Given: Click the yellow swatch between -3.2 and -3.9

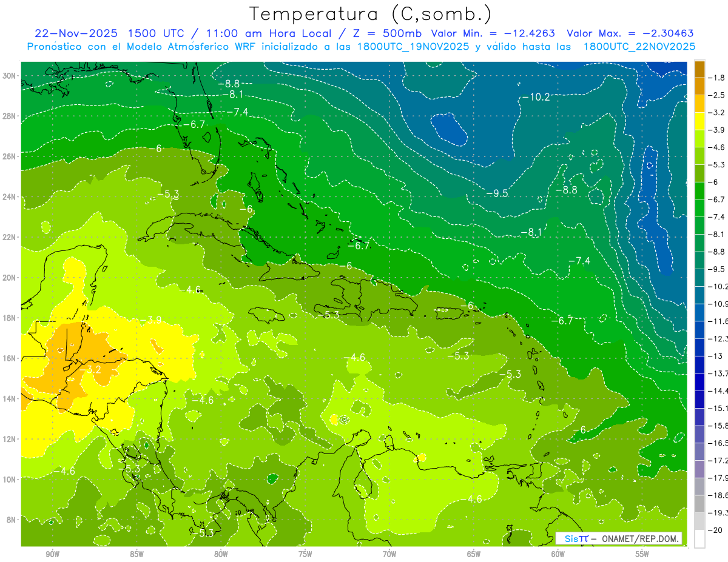Looking at the screenshot, I should coord(699,121).
